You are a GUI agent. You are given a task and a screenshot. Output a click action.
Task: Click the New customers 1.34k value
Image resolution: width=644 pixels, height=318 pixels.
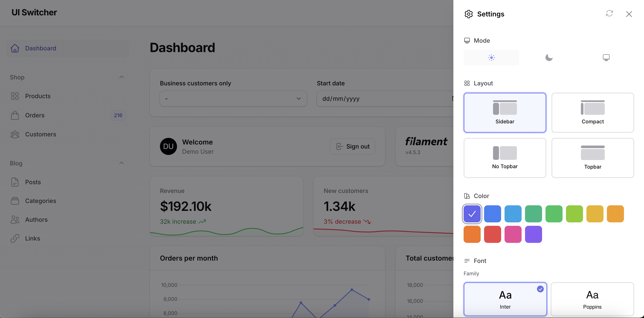(339, 206)
